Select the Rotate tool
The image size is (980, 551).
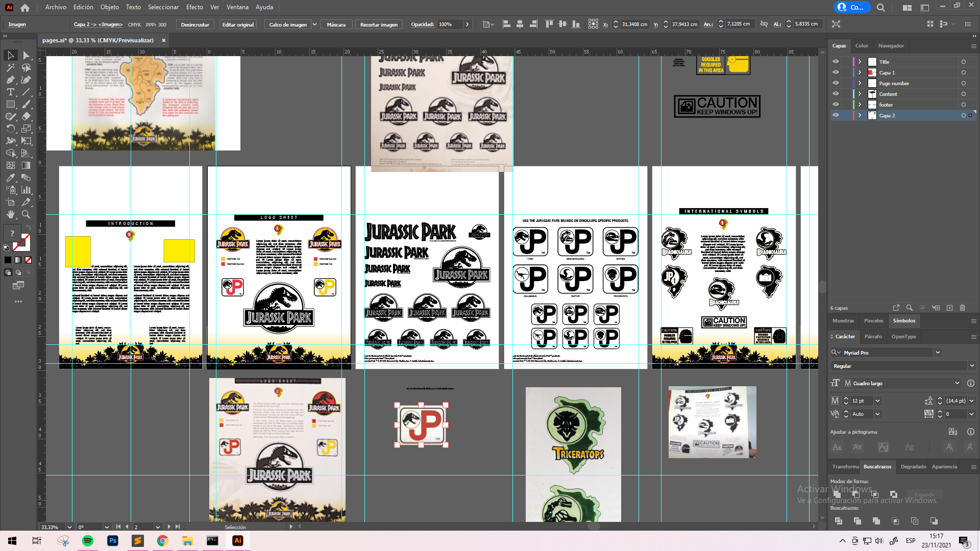11,129
